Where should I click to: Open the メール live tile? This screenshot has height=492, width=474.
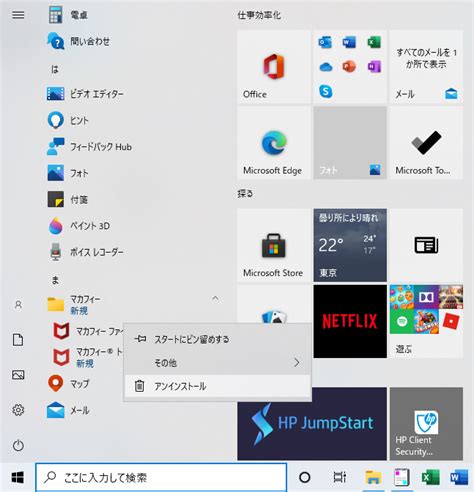click(426, 67)
